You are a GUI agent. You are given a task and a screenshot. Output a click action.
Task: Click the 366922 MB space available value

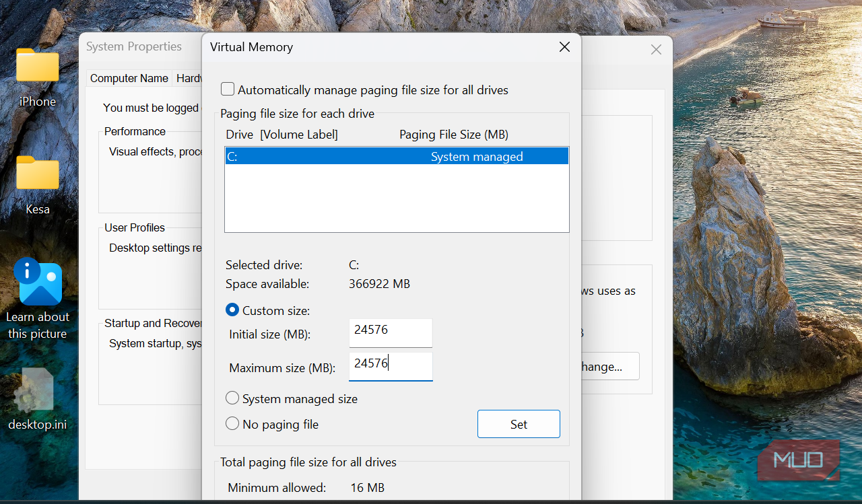click(x=379, y=284)
